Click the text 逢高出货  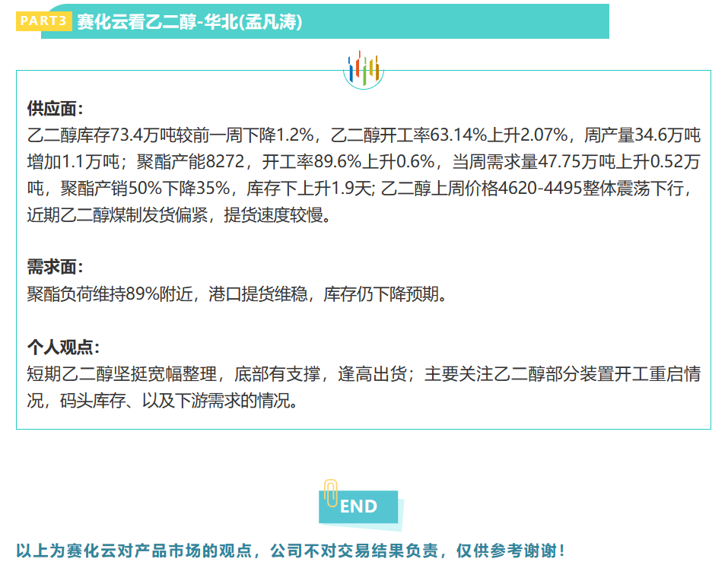[x=372, y=373]
